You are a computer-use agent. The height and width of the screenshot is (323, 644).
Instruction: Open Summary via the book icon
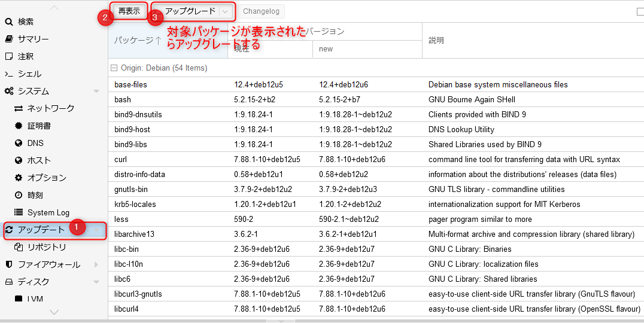[9, 39]
